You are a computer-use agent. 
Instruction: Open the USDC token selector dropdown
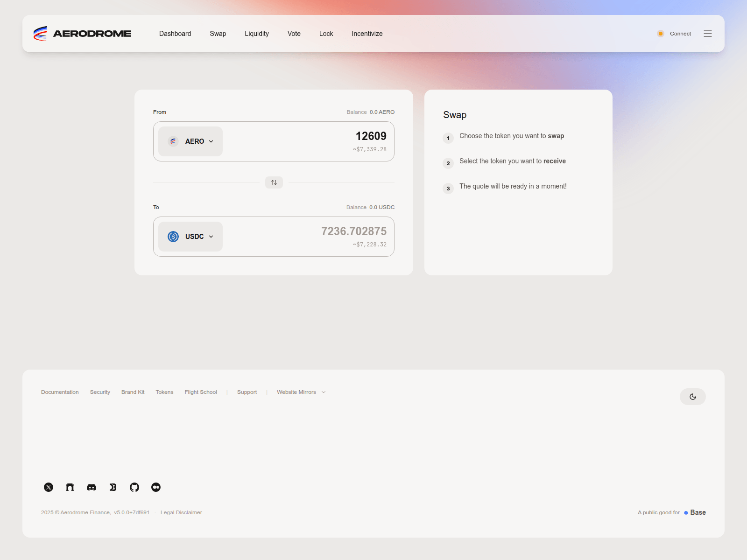(190, 237)
